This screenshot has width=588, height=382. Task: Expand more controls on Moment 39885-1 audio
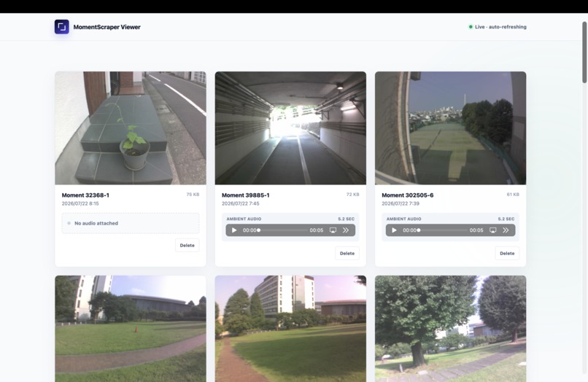click(346, 230)
